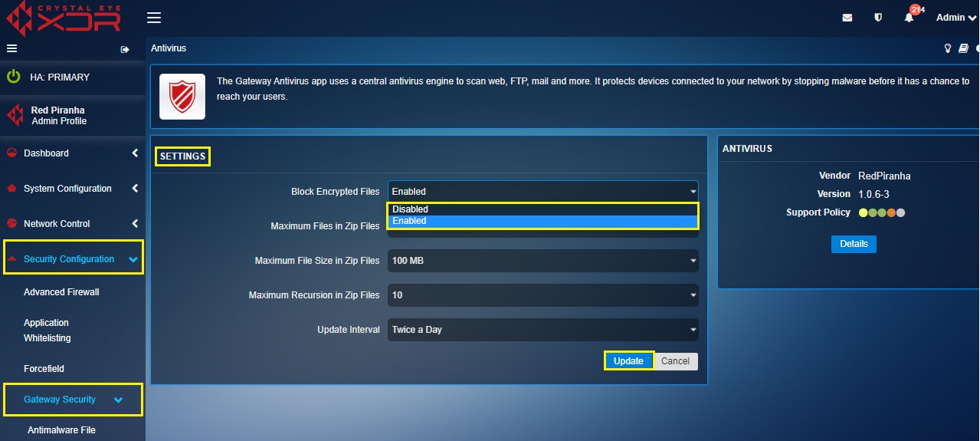Open Gateway Security submenu
Image resolution: width=980 pixels, height=441 pixels.
click(x=60, y=400)
